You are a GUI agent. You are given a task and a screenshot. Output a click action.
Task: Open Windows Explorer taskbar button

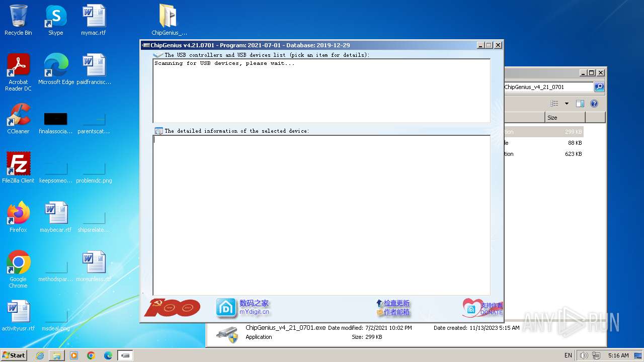[57, 355]
